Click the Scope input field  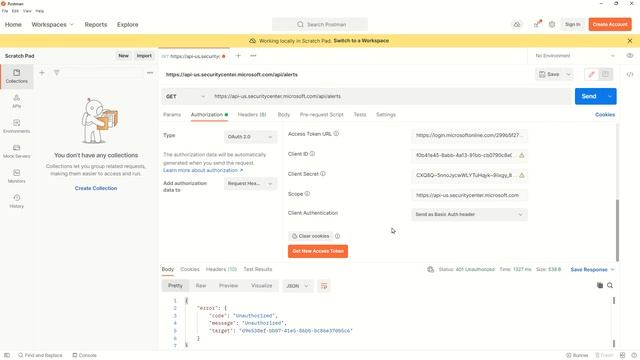click(x=469, y=195)
